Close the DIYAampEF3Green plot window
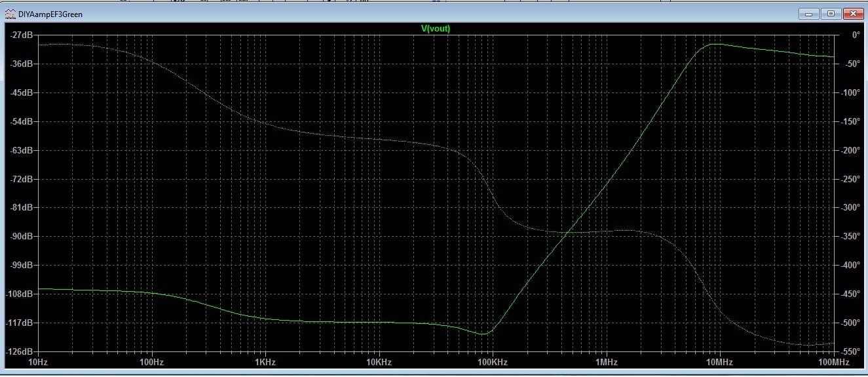The height and width of the screenshot is (377, 868). [852, 13]
